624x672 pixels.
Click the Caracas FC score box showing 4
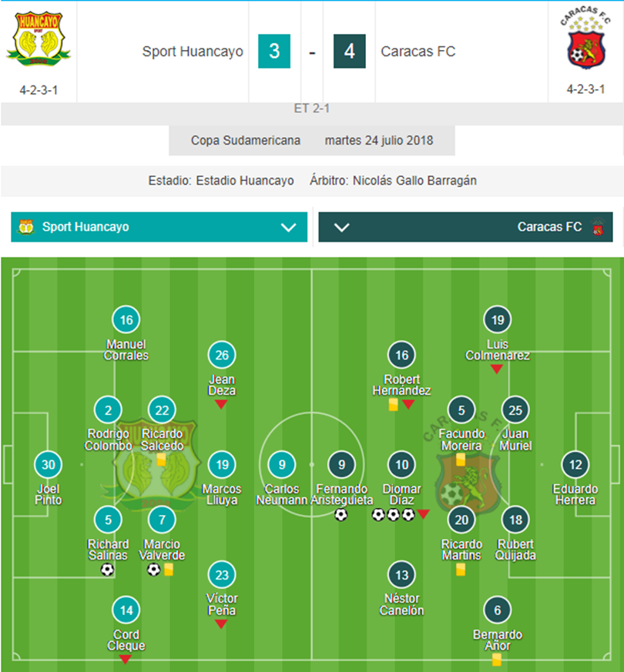click(350, 52)
